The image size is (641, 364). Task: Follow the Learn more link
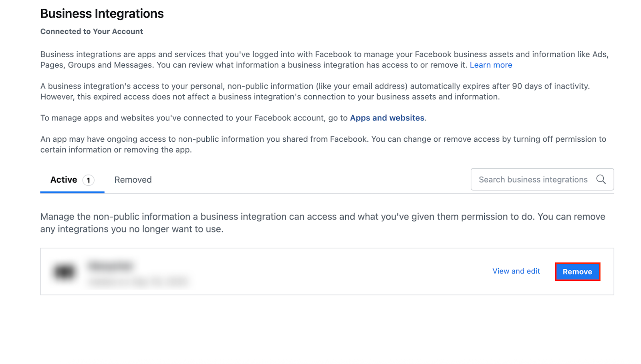(x=491, y=65)
